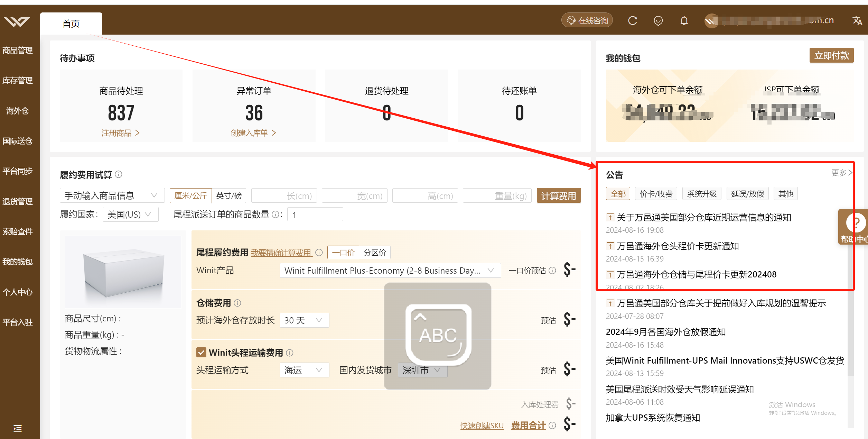868x439 pixels.
Task: Click the 宽(cm) input field
Action: (354, 196)
